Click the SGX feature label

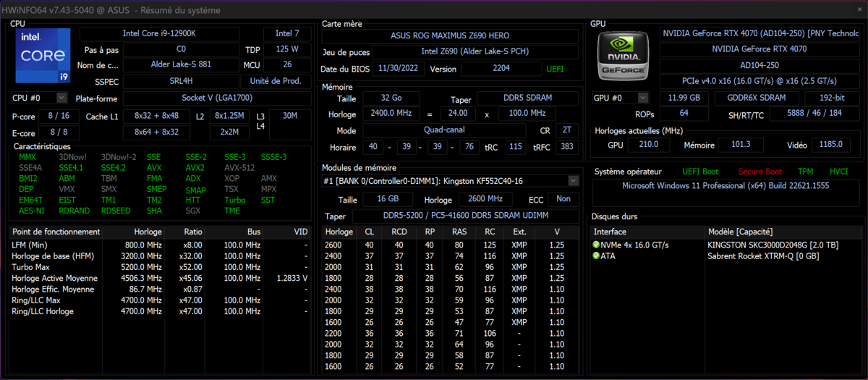pos(192,211)
